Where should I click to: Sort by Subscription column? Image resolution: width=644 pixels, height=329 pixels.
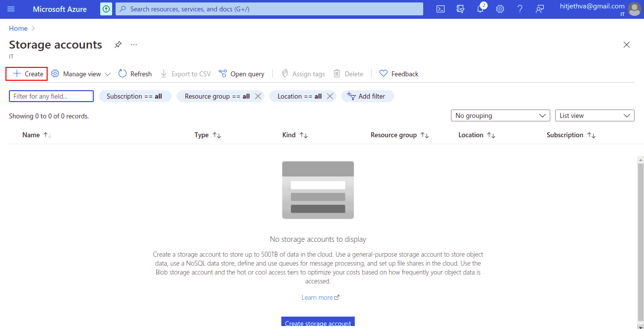571,135
